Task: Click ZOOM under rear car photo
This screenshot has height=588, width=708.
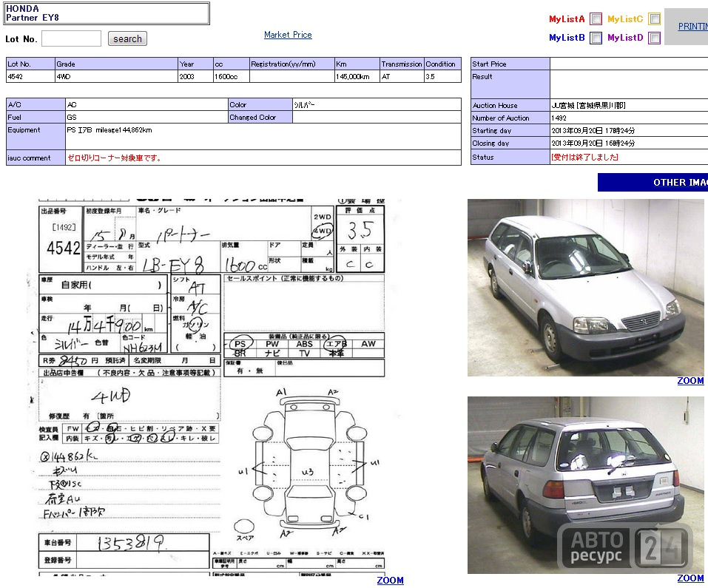Action: 690,578
